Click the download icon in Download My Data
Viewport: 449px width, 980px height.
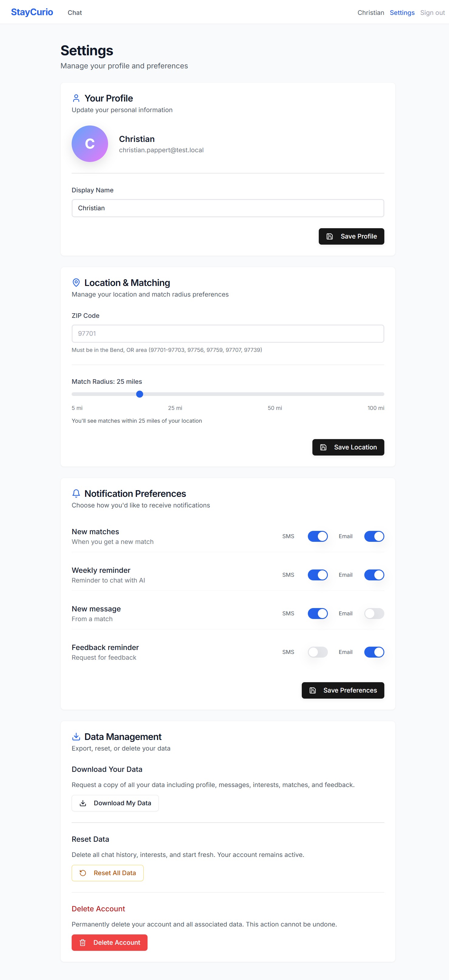[83, 803]
